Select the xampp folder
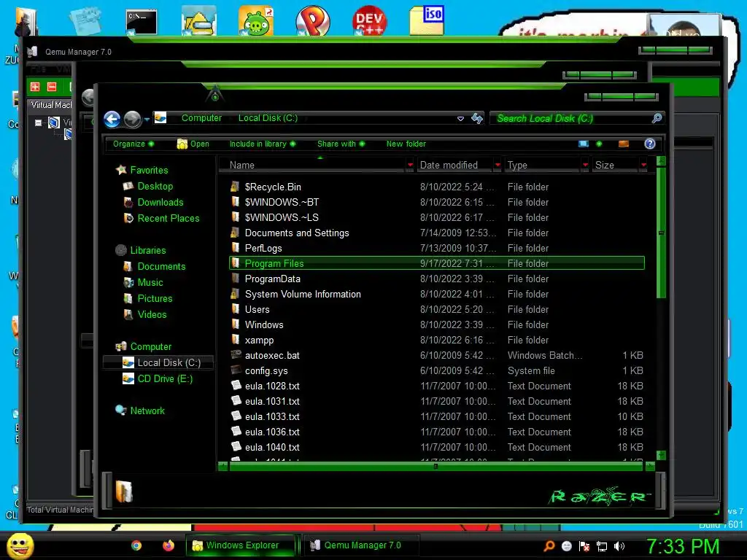The height and width of the screenshot is (560, 747). coord(259,340)
